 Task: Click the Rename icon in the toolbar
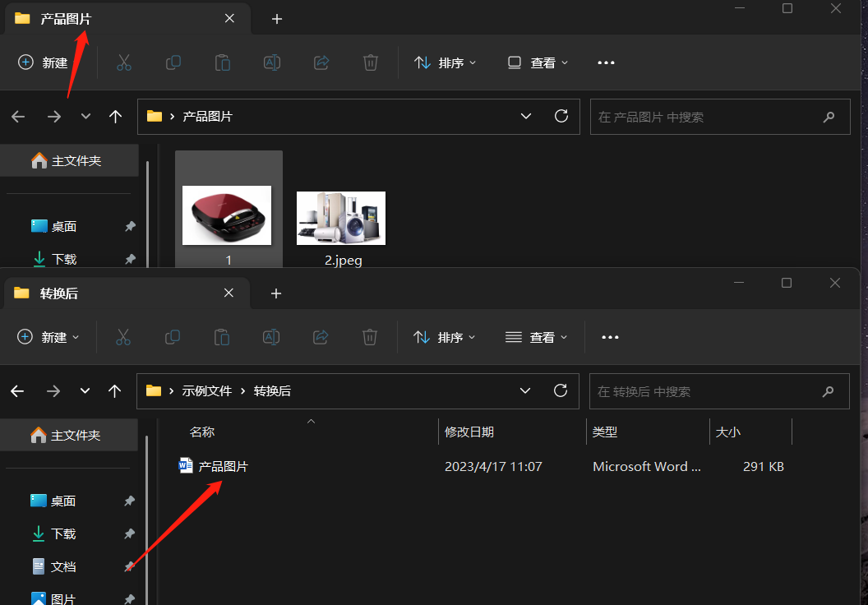271,62
